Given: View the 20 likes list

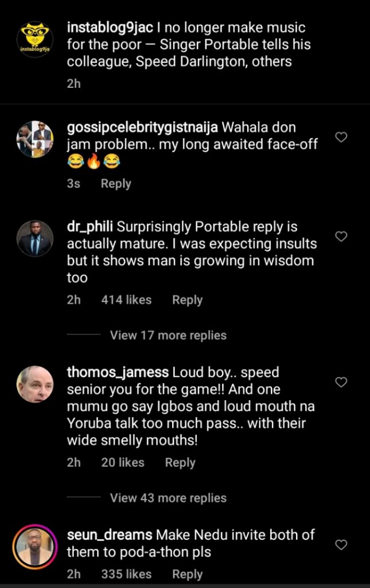Looking at the screenshot, I should point(123,462).
